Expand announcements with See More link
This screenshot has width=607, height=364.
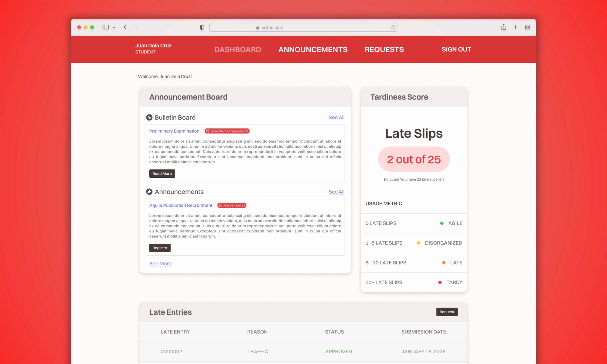[x=160, y=264]
